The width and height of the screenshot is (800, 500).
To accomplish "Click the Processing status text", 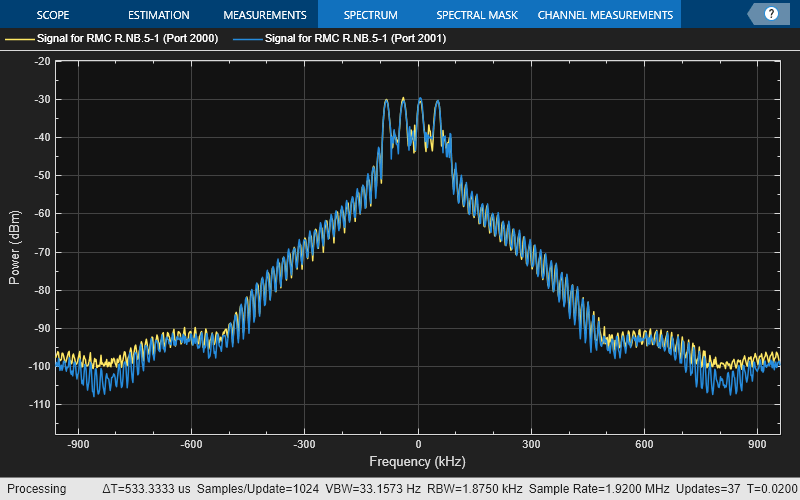I will click(36, 489).
